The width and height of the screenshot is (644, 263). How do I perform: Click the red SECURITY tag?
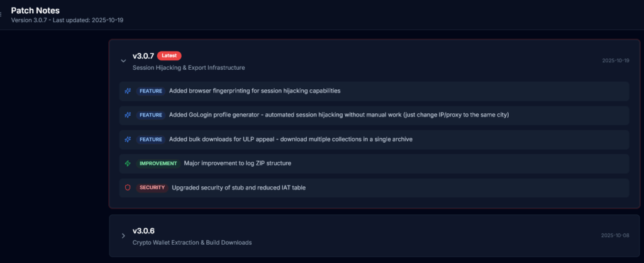[152, 187]
